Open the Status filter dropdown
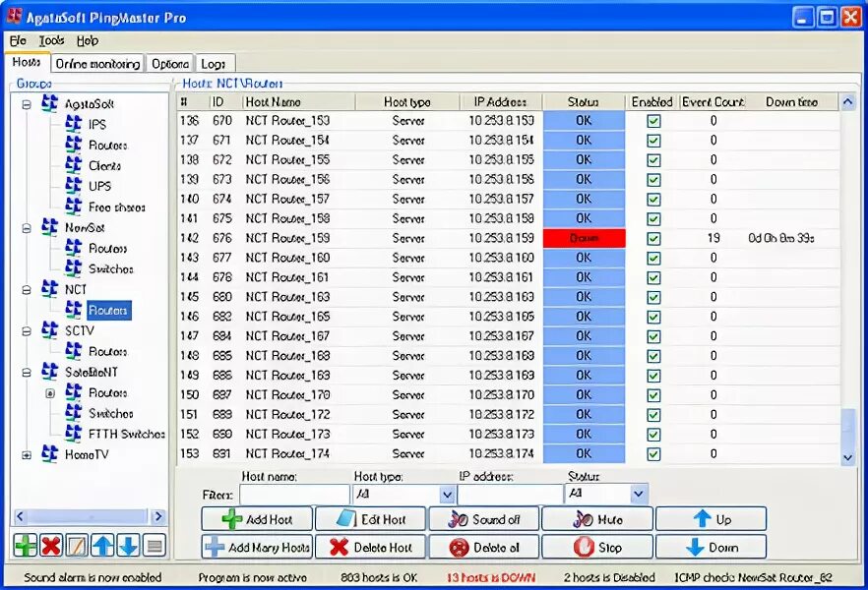 (x=639, y=494)
